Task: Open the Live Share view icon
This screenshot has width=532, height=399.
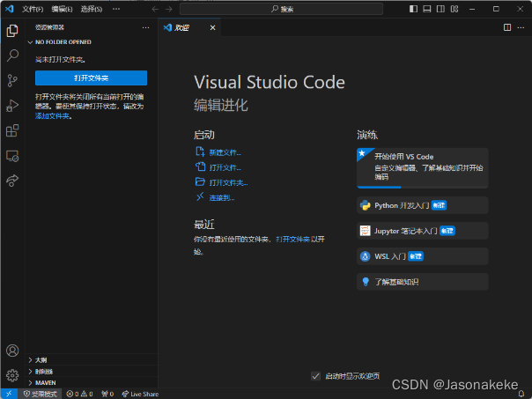Action: (12, 181)
